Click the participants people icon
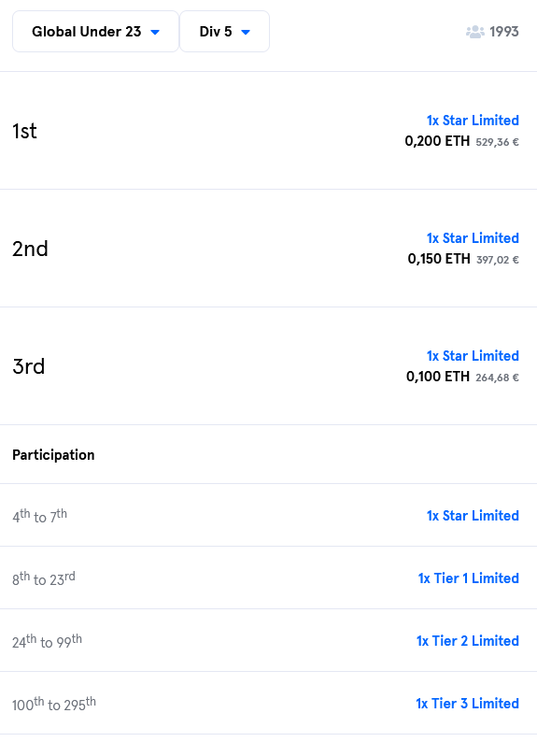Image resolution: width=537 pixels, height=756 pixels. [474, 32]
